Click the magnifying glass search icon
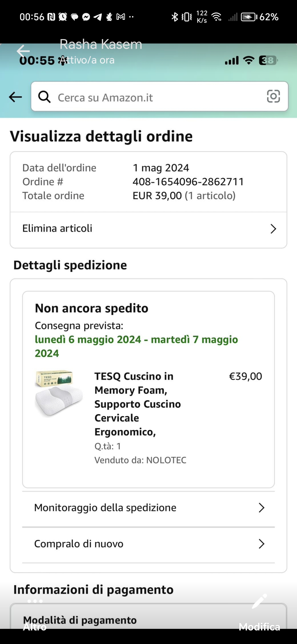The image size is (297, 644). 44,97
